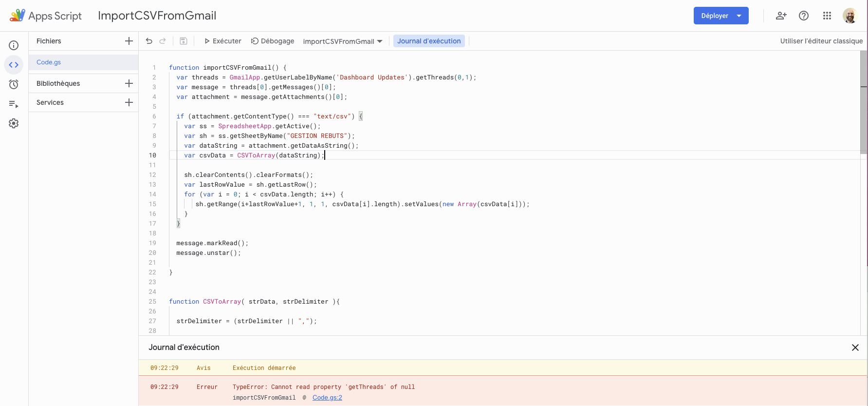
Task: Open the importCSVFromGmail function dropdown
Action: tap(342, 41)
